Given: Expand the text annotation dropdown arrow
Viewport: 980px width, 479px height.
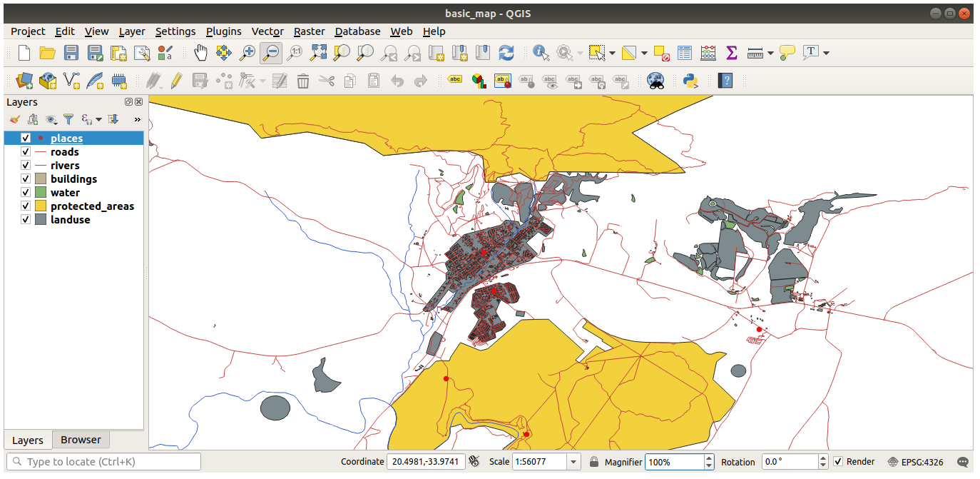Looking at the screenshot, I should click(826, 53).
